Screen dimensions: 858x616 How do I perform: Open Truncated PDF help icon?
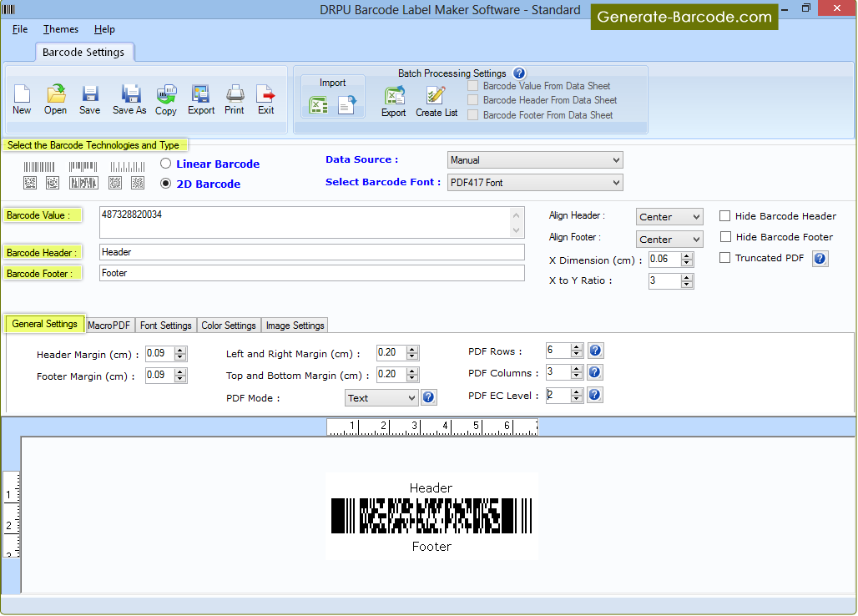820,258
